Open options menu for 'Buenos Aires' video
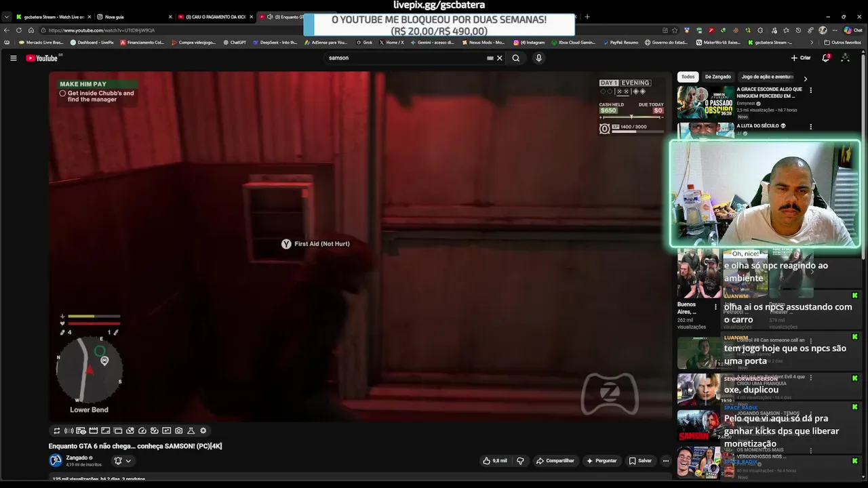 715,307
